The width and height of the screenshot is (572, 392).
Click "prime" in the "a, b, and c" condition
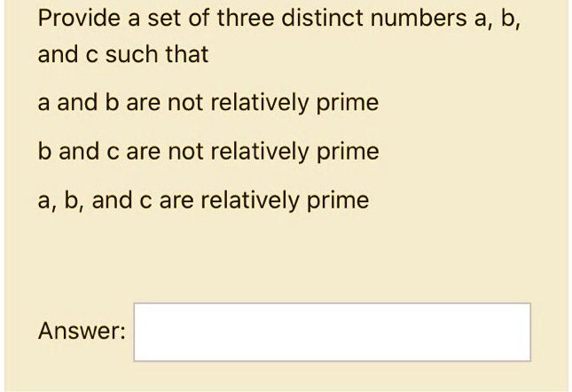click(338, 201)
